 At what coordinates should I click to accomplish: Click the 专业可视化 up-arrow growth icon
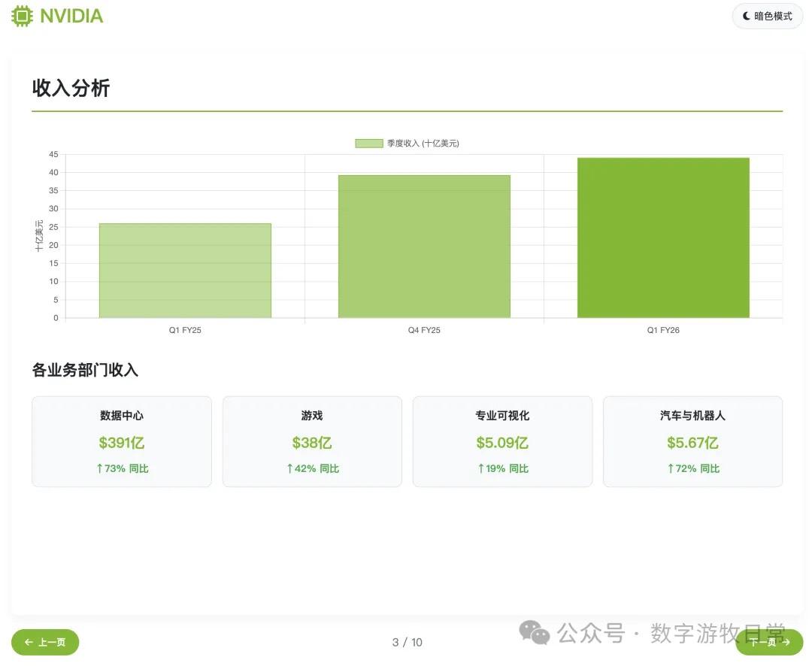point(480,468)
